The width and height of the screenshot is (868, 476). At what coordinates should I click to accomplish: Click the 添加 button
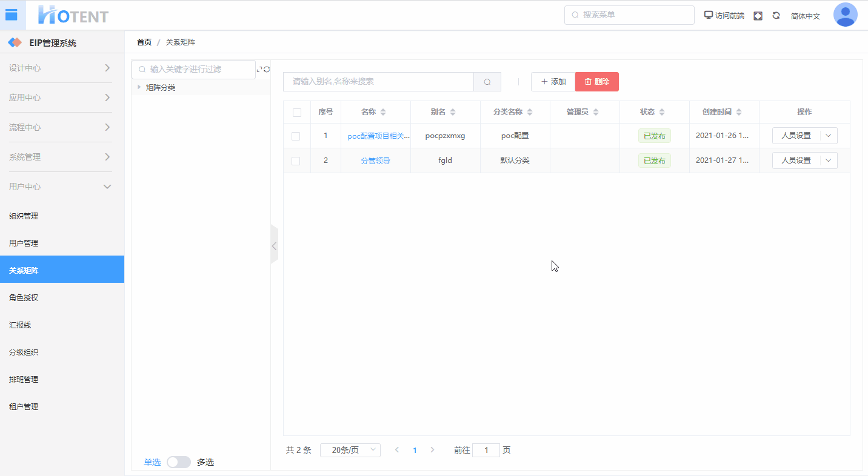(x=553, y=82)
